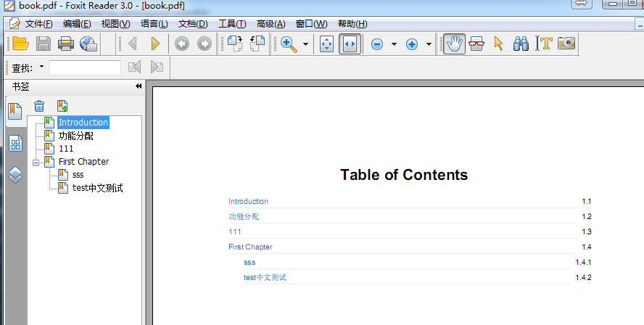Select the sss bookmark
This screenshot has width=644, height=325.
pyautogui.click(x=78, y=175)
